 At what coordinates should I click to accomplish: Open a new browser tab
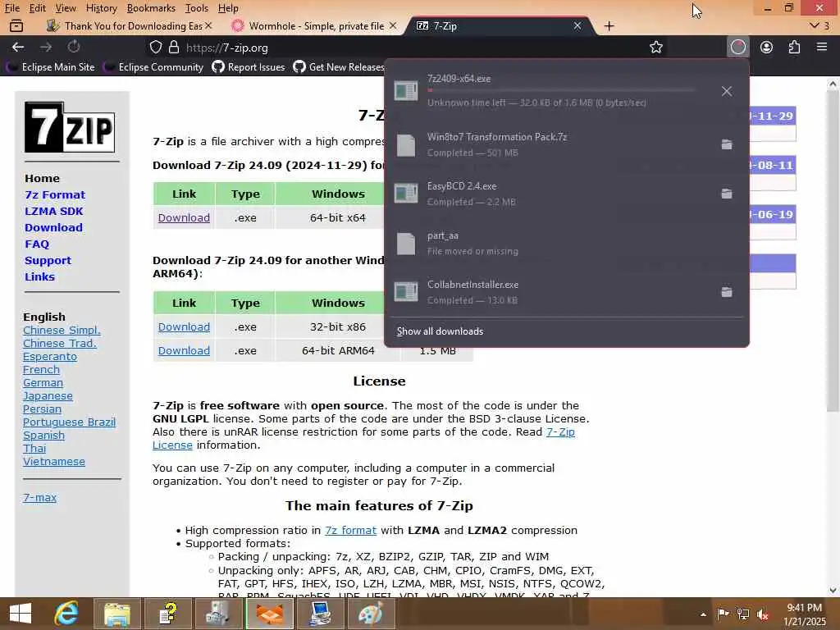coord(609,25)
